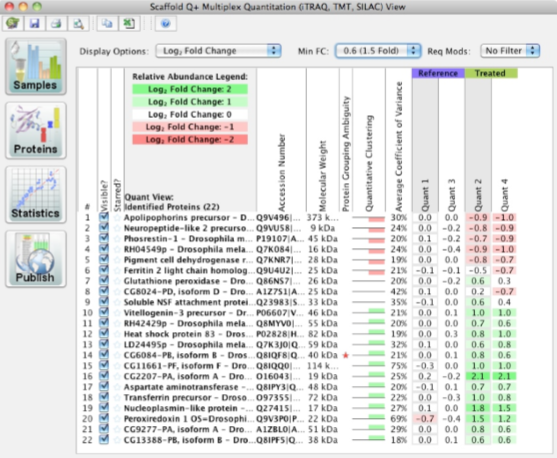Sort by Average Coefficient of Variance column
Screen dimensions: 557x458
(x=399, y=146)
